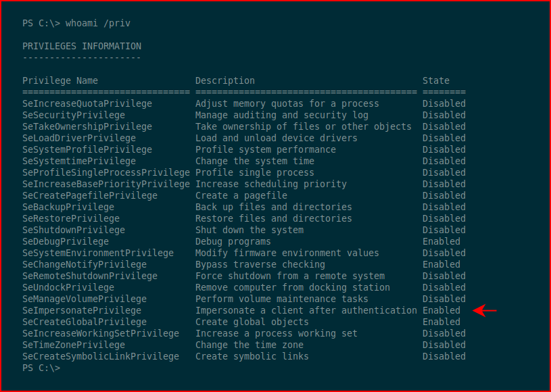This screenshot has height=392, width=551.
Task: Click the 'PRIVILEGES INFORMATION' heading
Action: pos(82,47)
